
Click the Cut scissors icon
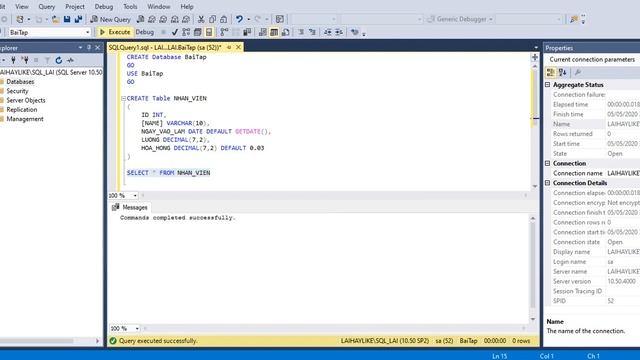[x=201, y=19]
